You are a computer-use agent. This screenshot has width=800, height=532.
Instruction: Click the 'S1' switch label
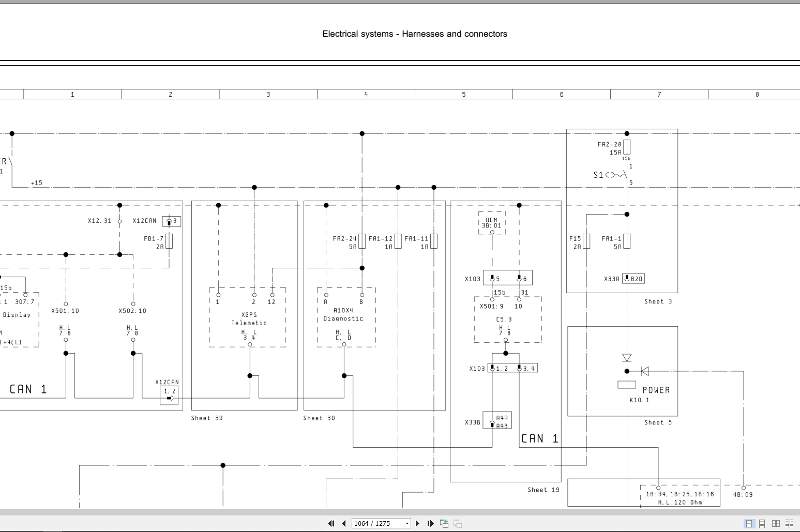point(598,175)
